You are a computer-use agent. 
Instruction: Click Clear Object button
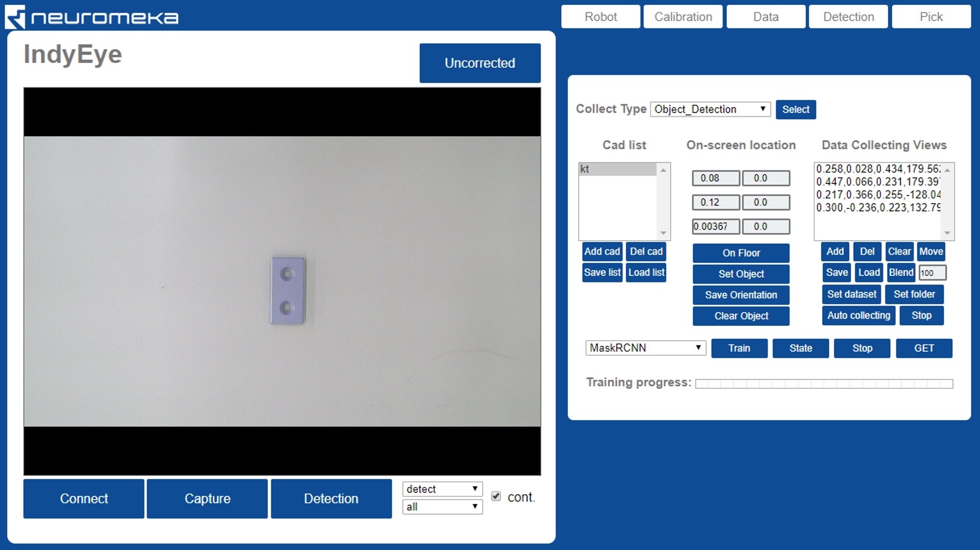point(741,316)
